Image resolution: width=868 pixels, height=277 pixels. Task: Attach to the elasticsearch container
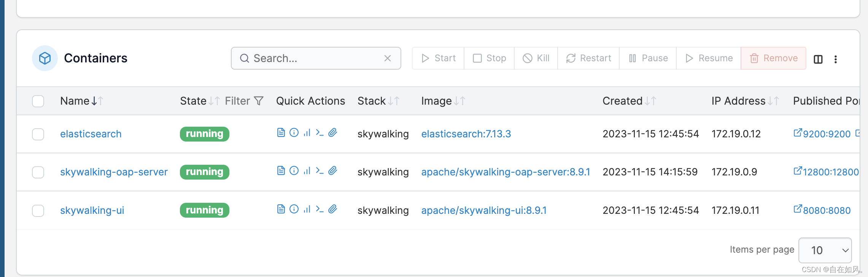pos(333,132)
